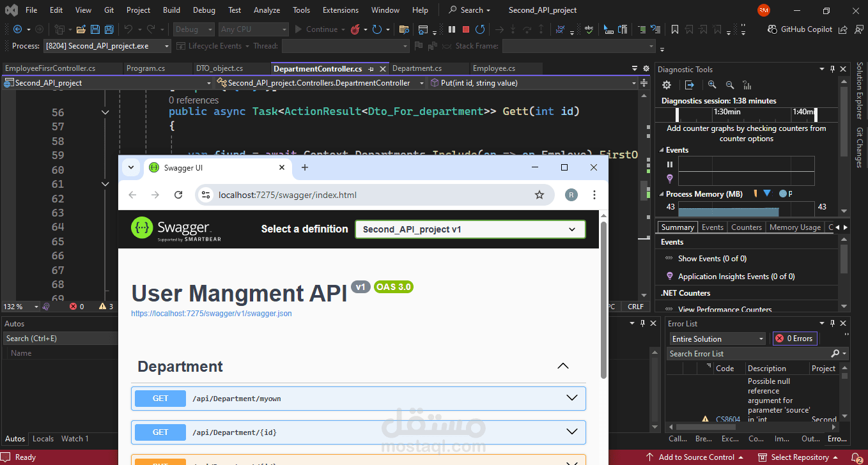Screen dimensions: 868x465
Task: Stop debugging with the red square icon
Action: point(466,29)
